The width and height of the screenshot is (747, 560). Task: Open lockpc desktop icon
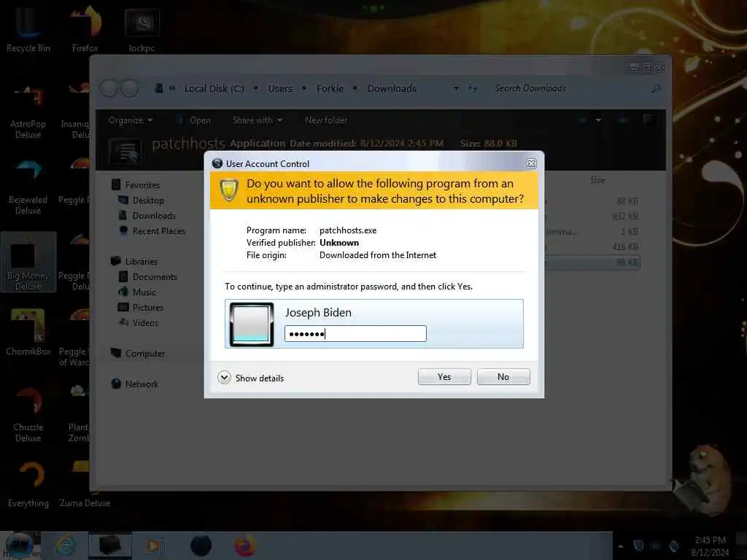click(142, 28)
